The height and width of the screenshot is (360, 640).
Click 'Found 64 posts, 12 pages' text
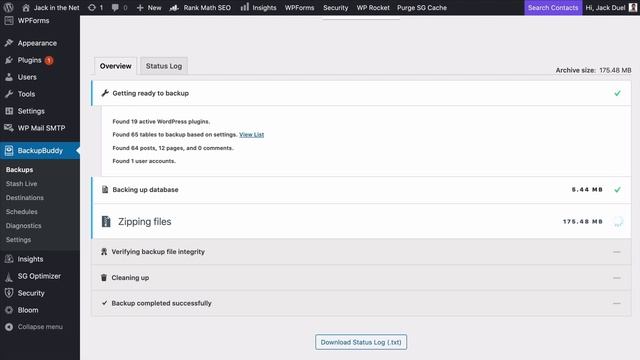click(173, 148)
